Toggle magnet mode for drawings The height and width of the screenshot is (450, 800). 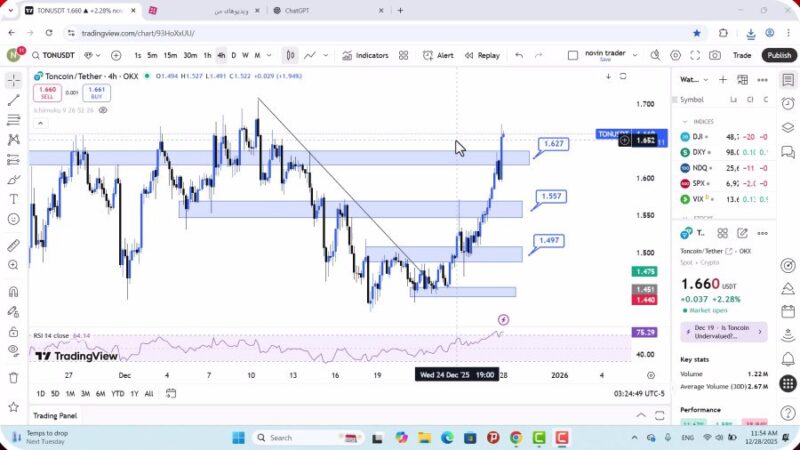coord(13,292)
